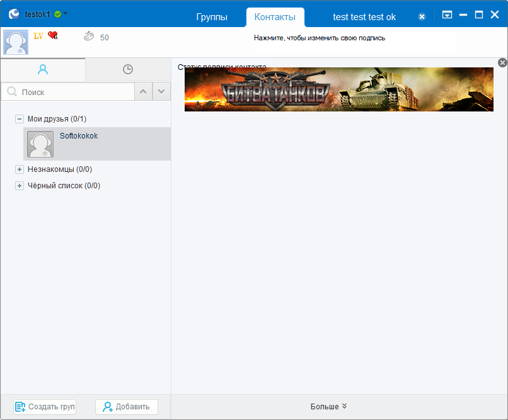Select the contacts list person tab
This screenshot has height=420, width=508.
[43, 69]
